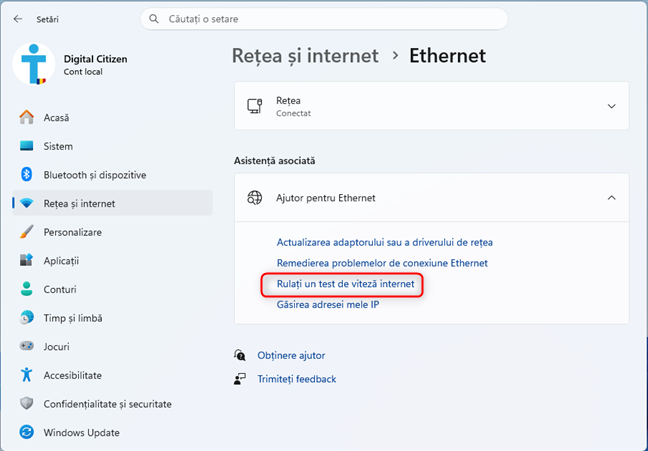The width and height of the screenshot is (648, 451).
Task: Click the Aplicații icon in sidebar
Action: 26,260
